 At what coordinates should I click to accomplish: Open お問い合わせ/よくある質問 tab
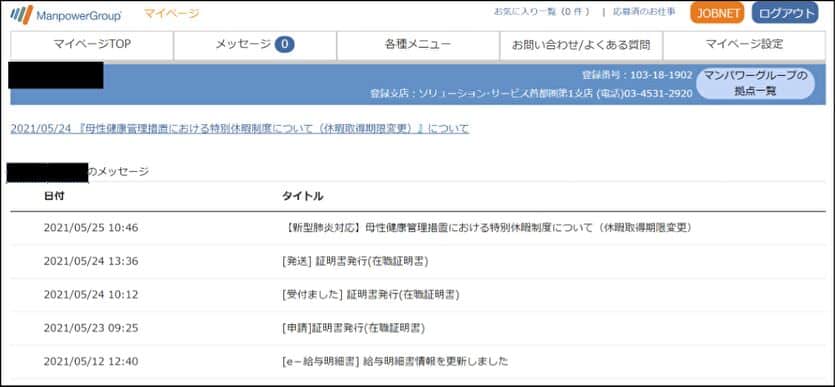pos(581,45)
